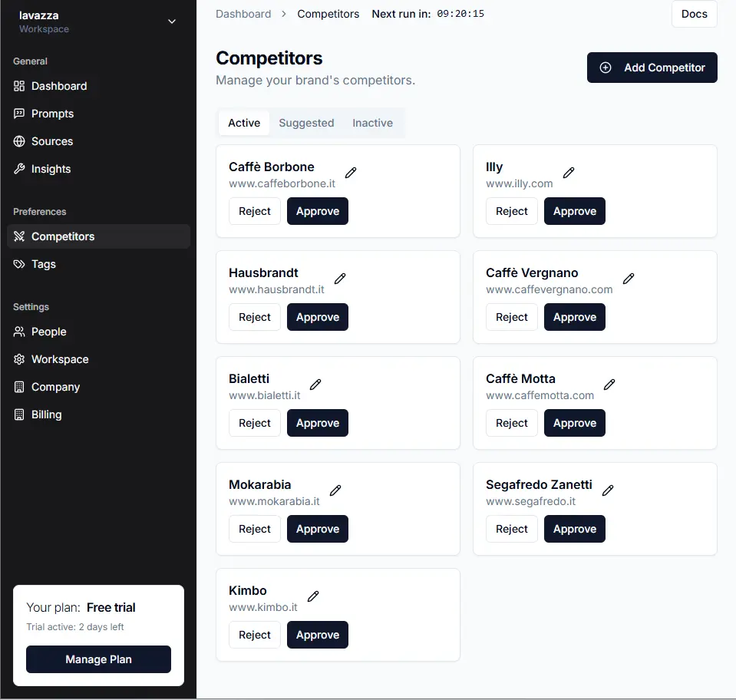Click the Prompts chat icon in sidebar
The width and height of the screenshot is (736, 700).
coord(18,114)
